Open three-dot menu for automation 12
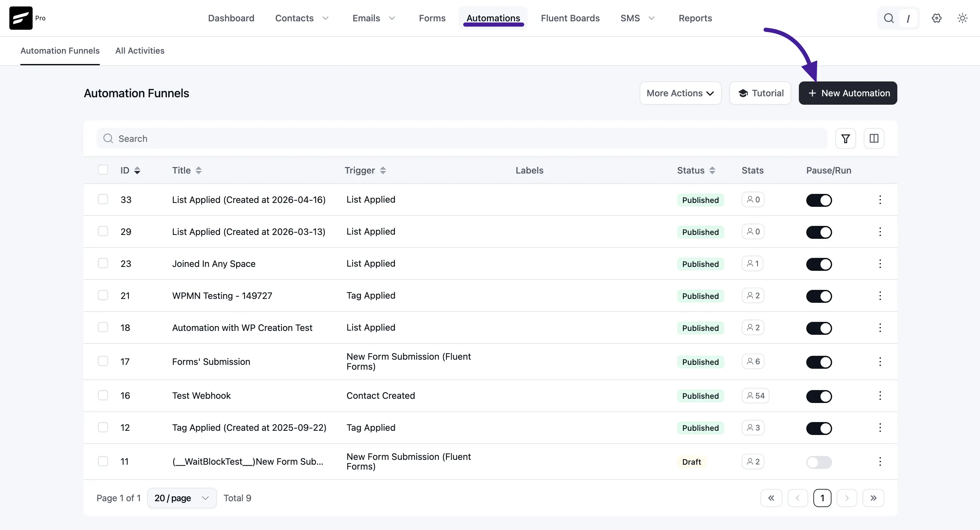The image size is (980, 530). (x=880, y=428)
